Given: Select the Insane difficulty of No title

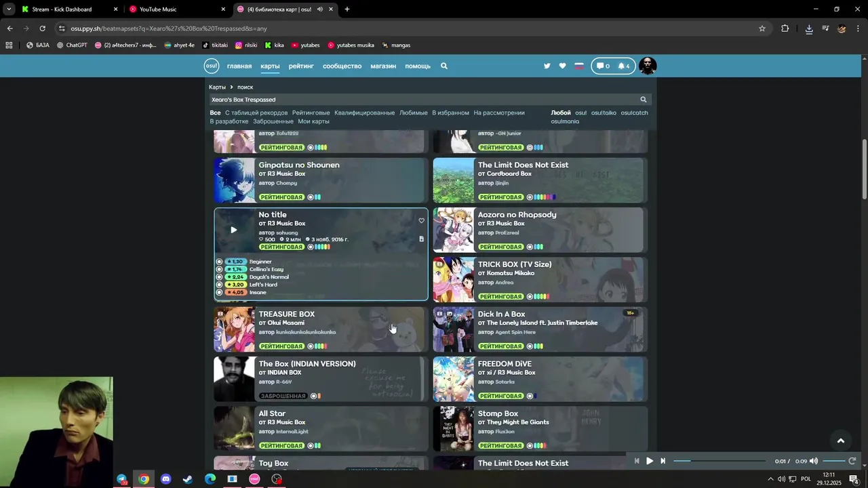Looking at the screenshot, I should pyautogui.click(x=258, y=292).
